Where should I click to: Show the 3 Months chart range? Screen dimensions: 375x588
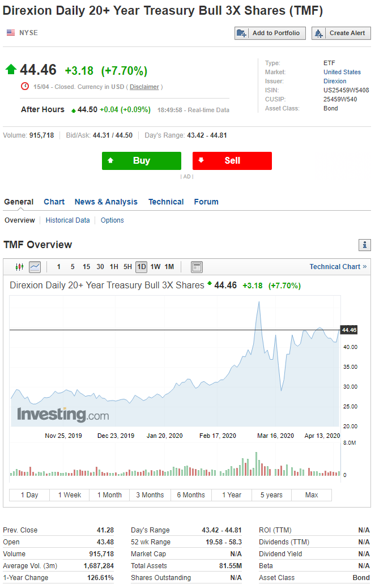coord(150,495)
